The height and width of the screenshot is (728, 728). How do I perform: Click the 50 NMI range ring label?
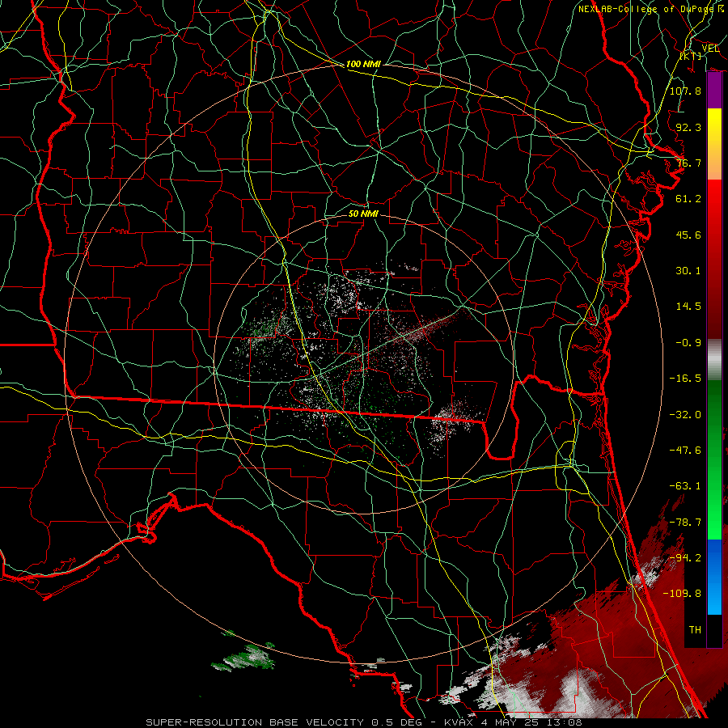pos(363,214)
